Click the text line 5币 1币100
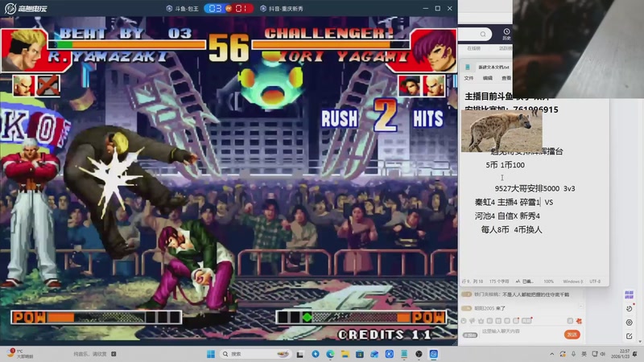Viewport: 644px width, 362px height. click(x=506, y=165)
